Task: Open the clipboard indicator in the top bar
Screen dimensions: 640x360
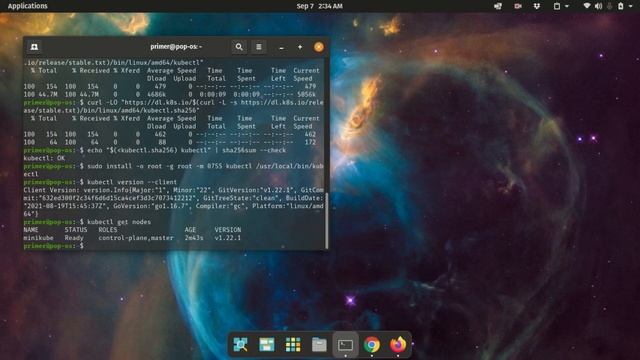Action: point(557,6)
